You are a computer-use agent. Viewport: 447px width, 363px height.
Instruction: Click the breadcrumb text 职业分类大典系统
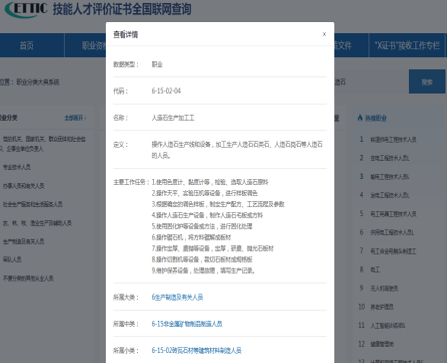[38, 82]
